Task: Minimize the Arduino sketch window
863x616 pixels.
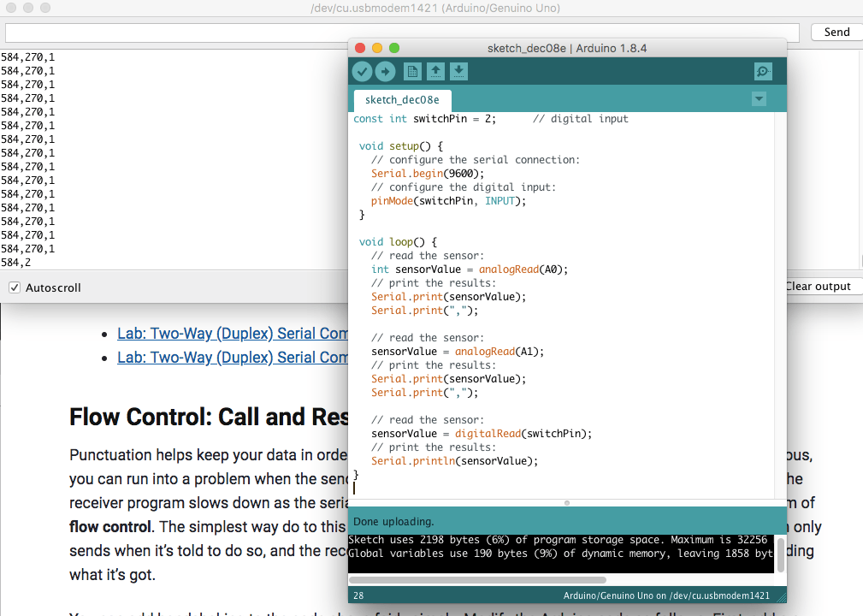Action: tap(377, 48)
